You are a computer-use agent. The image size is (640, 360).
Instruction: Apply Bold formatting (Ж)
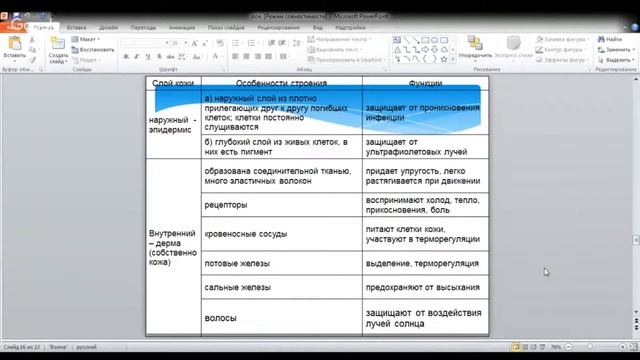tap(126, 57)
